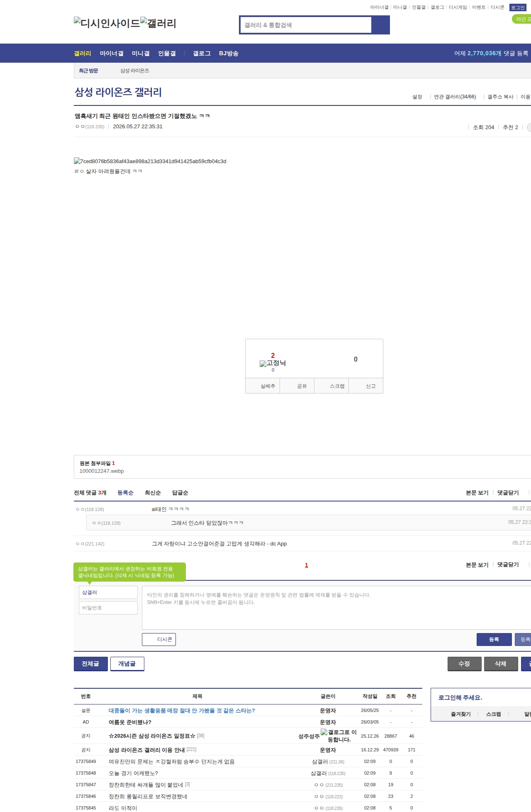Click the 수정 edit button

click(x=465, y=664)
